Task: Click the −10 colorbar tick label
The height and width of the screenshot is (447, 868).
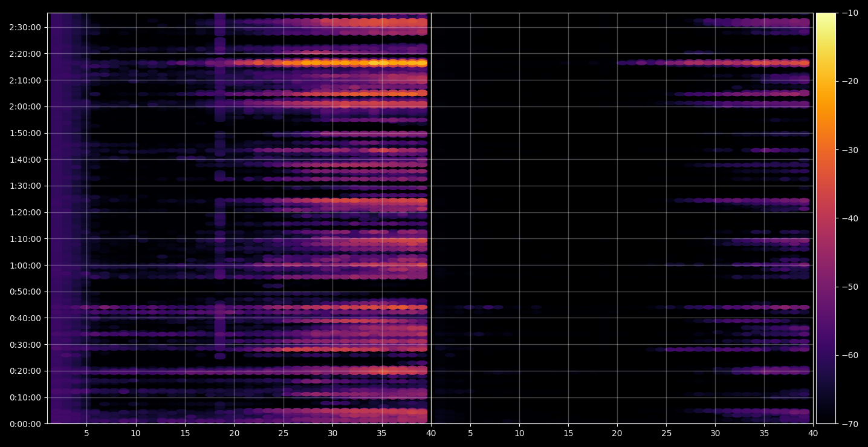Action: [x=849, y=13]
